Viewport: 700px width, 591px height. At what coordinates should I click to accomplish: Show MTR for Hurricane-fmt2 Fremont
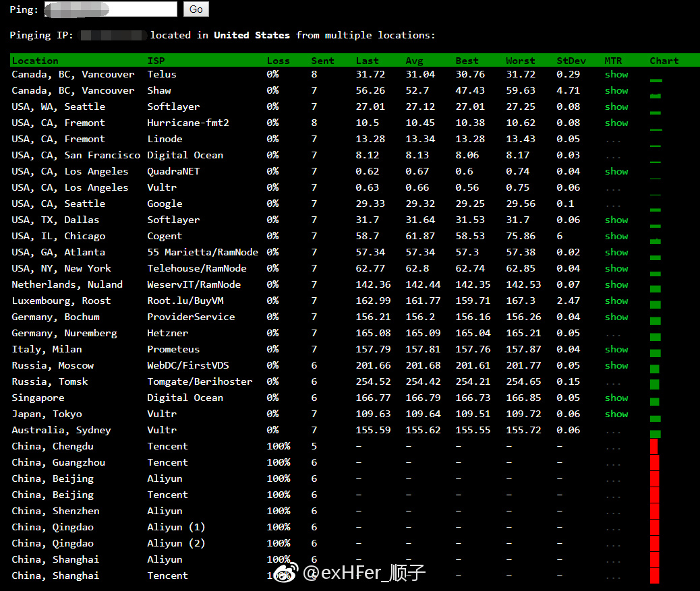[616, 123]
